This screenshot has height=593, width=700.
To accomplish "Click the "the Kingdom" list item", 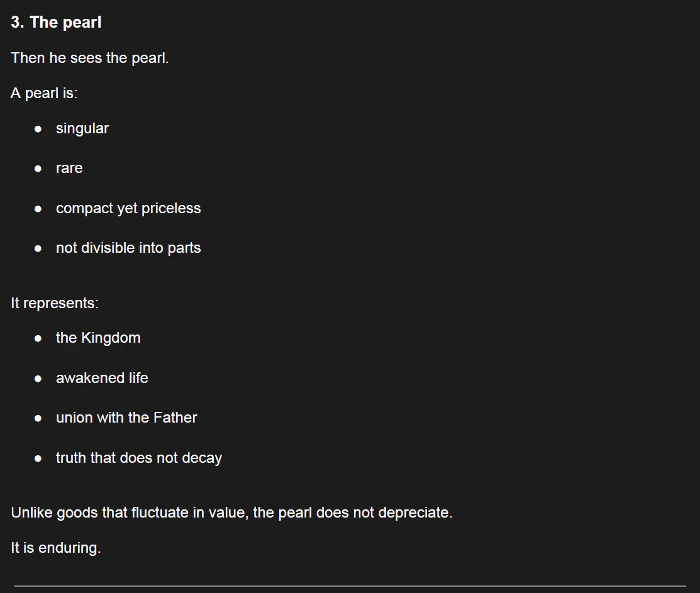I will tap(98, 338).
